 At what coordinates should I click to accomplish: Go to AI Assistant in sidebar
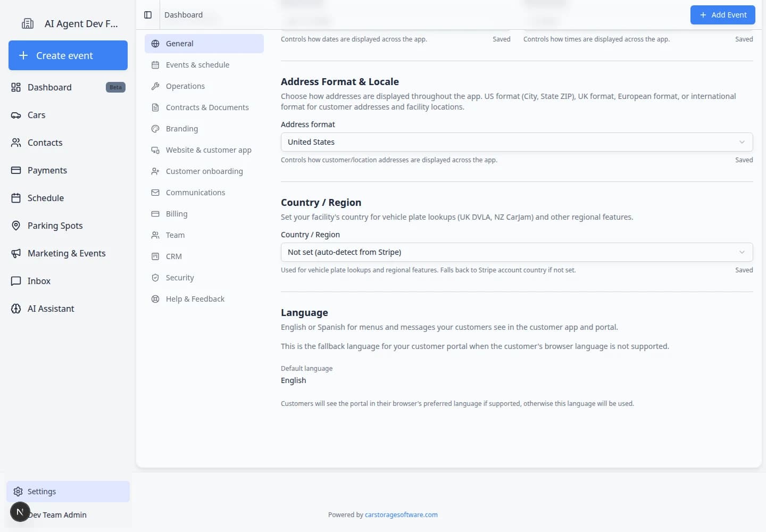click(x=68, y=309)
